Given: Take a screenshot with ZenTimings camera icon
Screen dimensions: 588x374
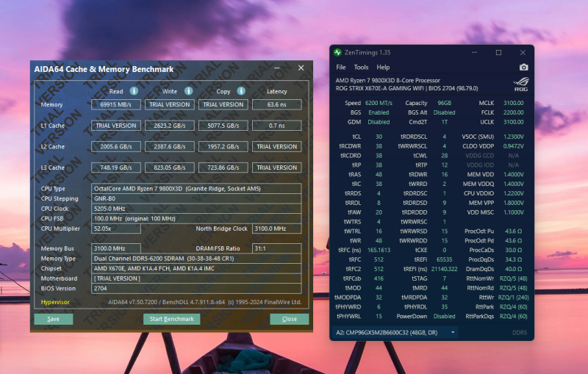Looking at the screenshot, I should (x=523, y=67).
